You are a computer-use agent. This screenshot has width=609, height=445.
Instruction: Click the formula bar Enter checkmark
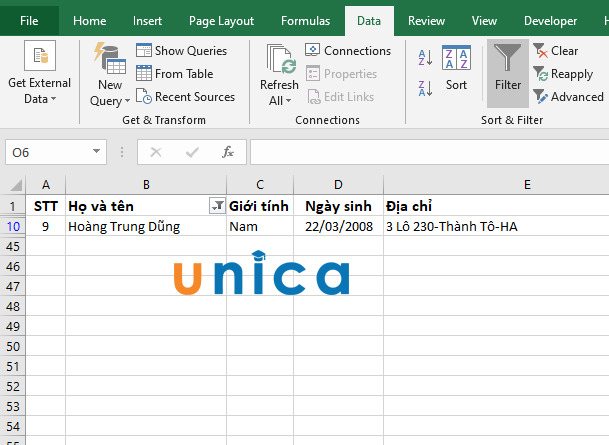[192, 152]
